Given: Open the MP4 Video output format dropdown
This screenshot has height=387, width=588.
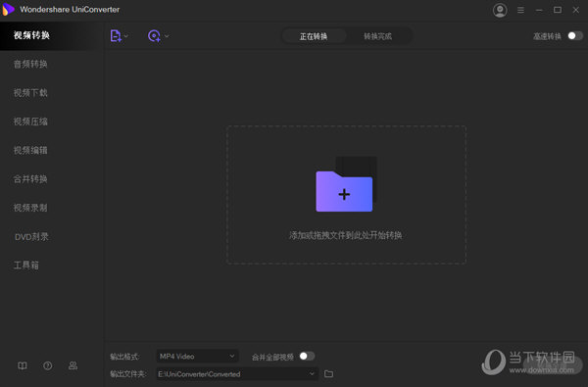Looking at the screenshot, I should click(x=197, y=357).
